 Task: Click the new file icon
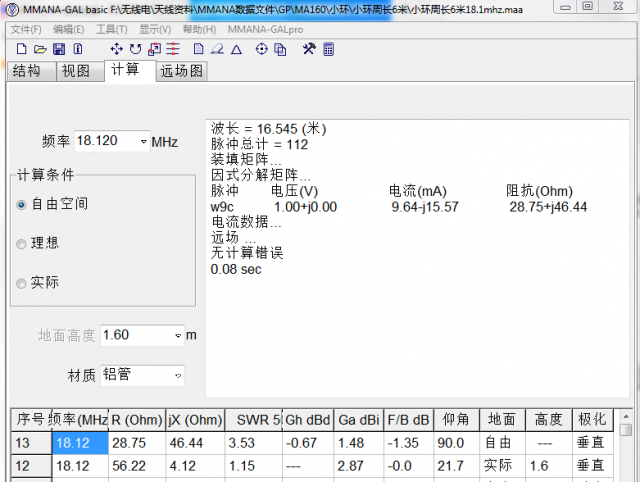tap(21, 49)
